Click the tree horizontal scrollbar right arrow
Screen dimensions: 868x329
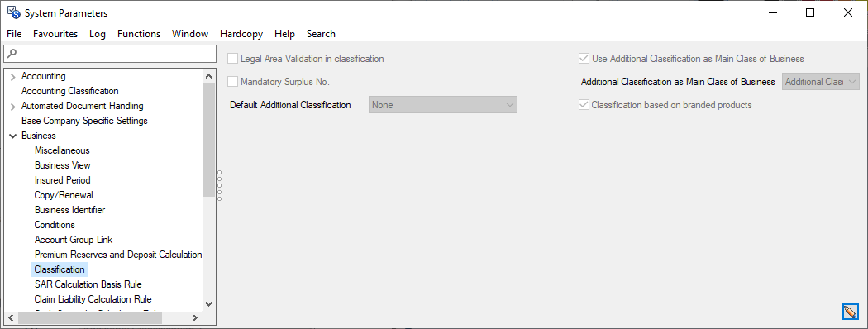(195, 318)
